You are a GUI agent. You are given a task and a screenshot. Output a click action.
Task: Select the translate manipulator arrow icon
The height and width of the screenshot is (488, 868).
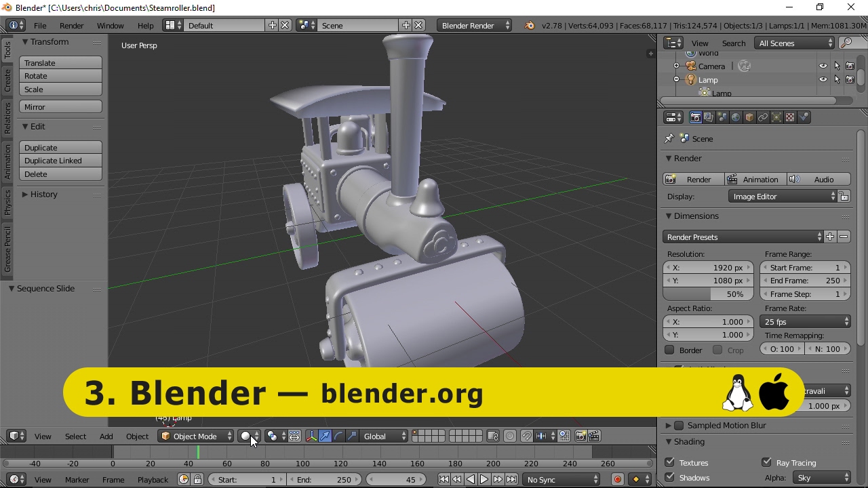(325, 436)
